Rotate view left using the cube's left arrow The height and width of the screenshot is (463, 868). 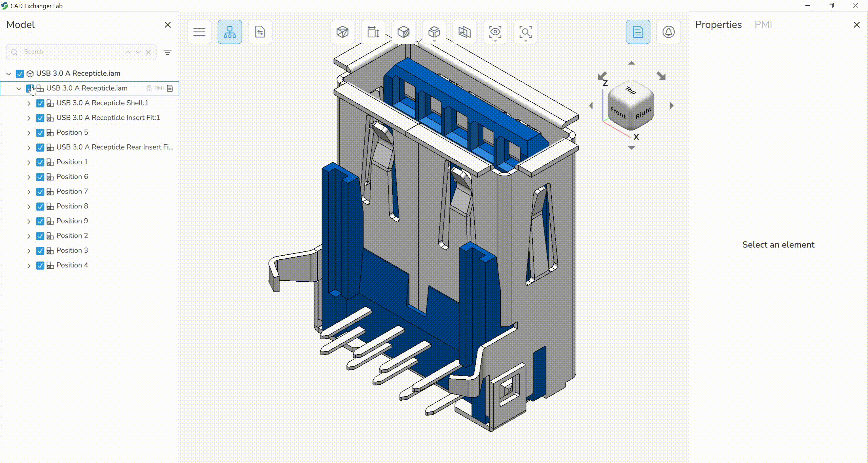tap(591, 106)
